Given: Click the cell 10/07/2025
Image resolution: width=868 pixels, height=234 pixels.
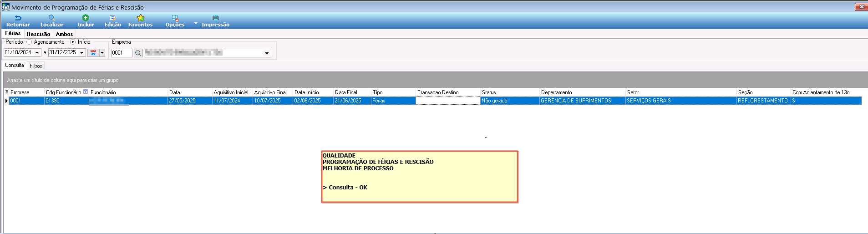Looking at the screenshot, I should click(273, 101).
